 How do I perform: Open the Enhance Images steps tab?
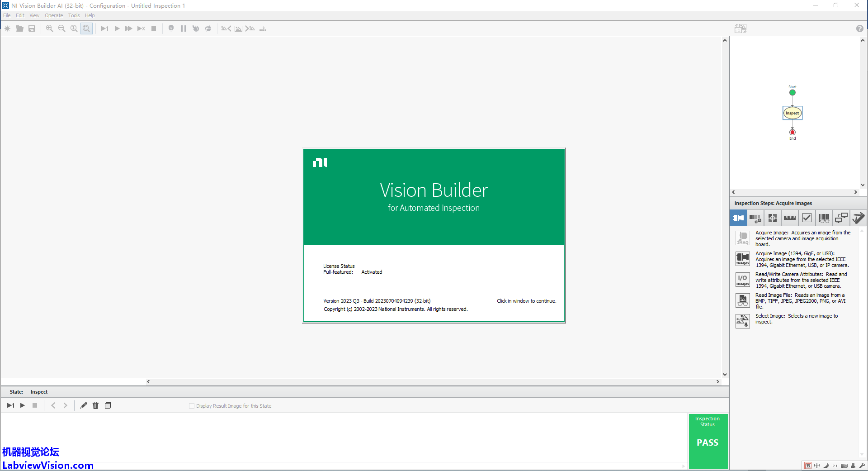[x=755, y=218]
